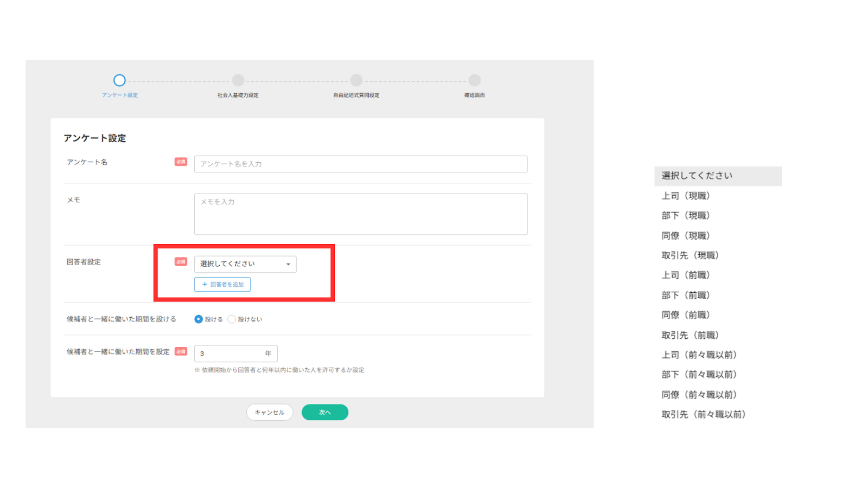Select the 設けない radio button

pyautogui.click(x=232, y=319)
